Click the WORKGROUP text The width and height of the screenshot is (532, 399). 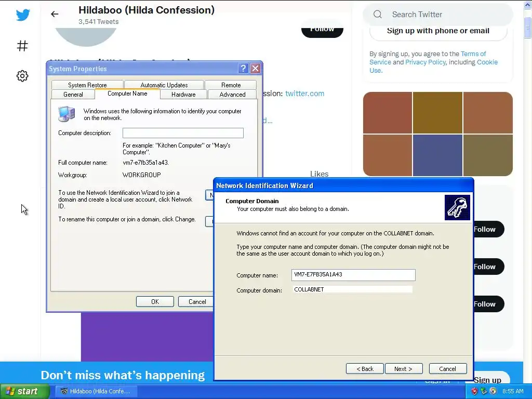(141, 175)
